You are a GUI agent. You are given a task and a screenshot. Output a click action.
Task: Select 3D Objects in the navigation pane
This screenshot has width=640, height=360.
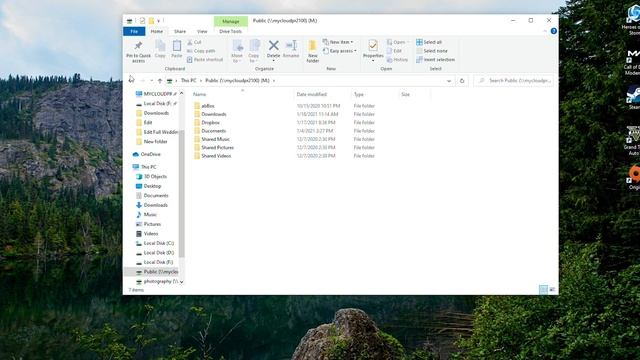(151, 176)
